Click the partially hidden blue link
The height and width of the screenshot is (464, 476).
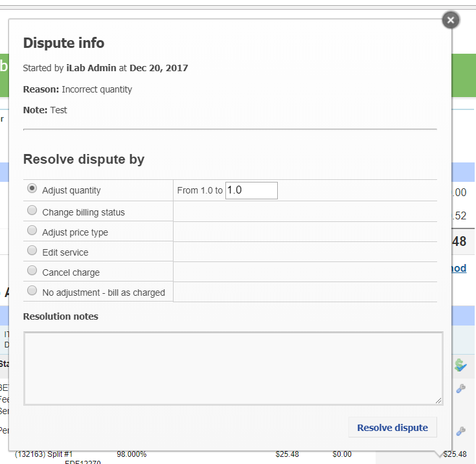[459, 268]
